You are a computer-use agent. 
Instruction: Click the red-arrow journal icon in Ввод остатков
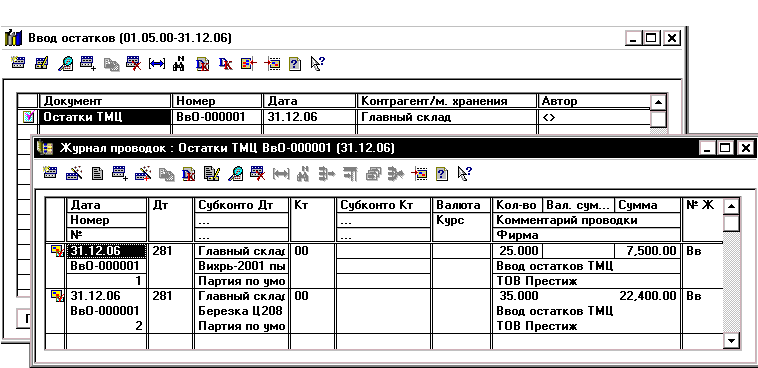(272, 63)
